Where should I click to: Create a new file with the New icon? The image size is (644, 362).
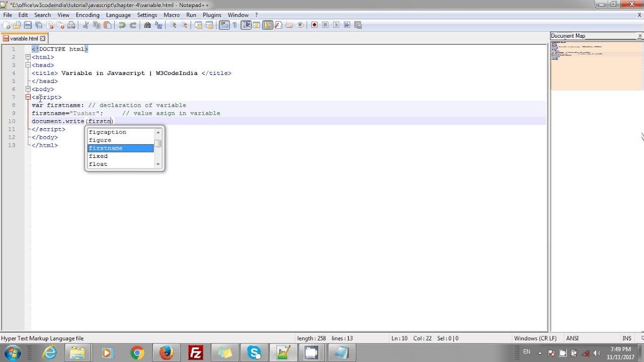coord(7,25)
